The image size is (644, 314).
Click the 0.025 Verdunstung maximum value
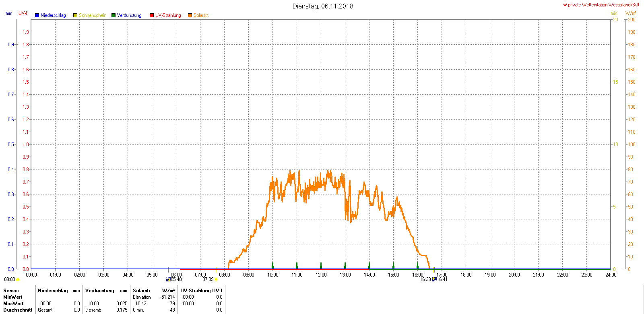[122, 304]
